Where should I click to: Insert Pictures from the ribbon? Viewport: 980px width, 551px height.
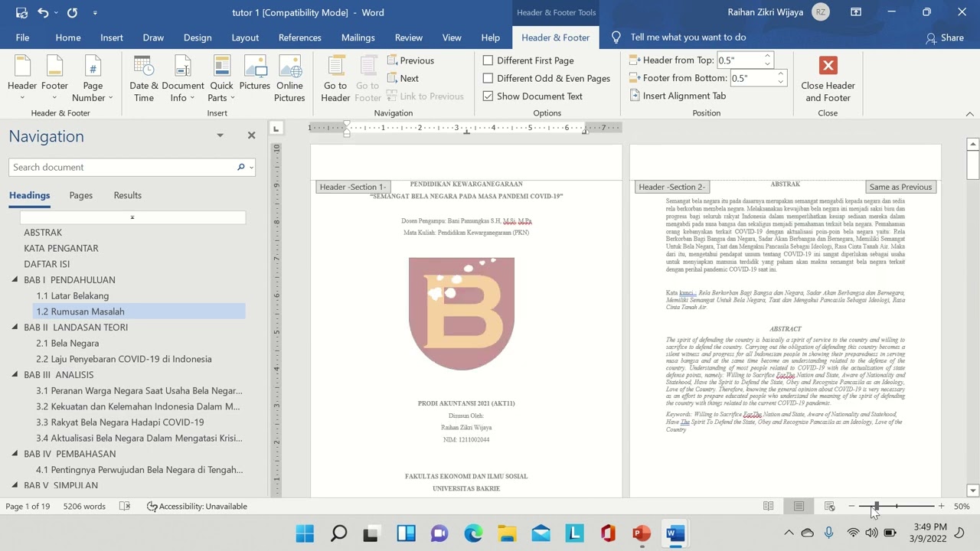click(254, 69)
